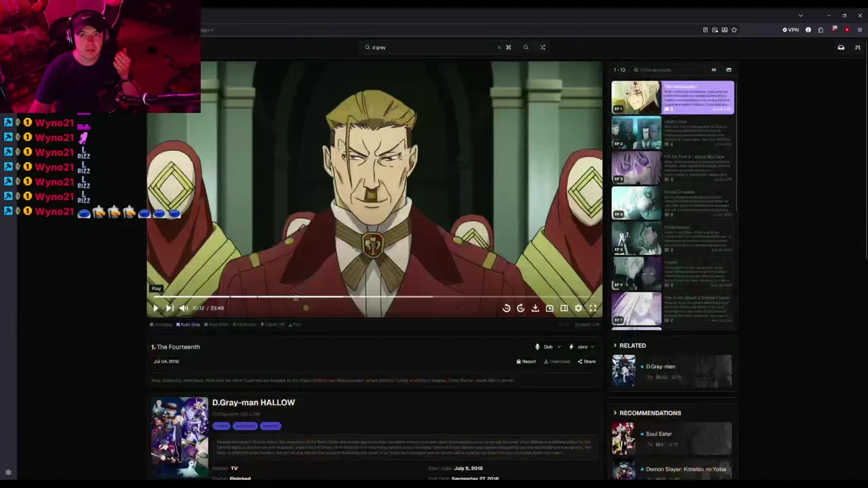Open the Soul Eater recommendation
The height and width of the screenshot is (488, 868).
[672, 438]
